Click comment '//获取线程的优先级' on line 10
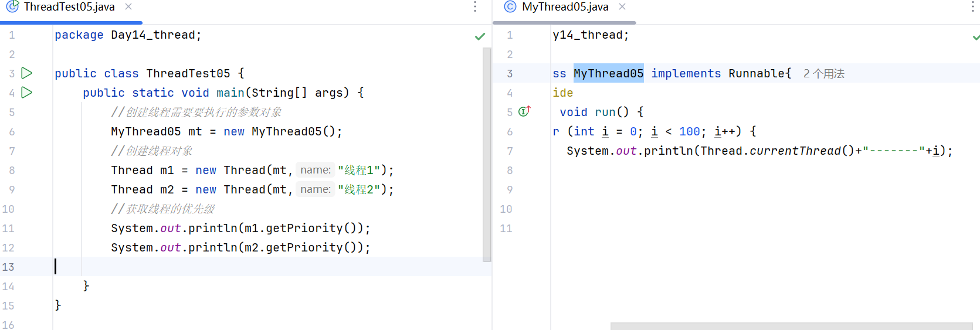980x330 pixels. (x=163, y=209)
